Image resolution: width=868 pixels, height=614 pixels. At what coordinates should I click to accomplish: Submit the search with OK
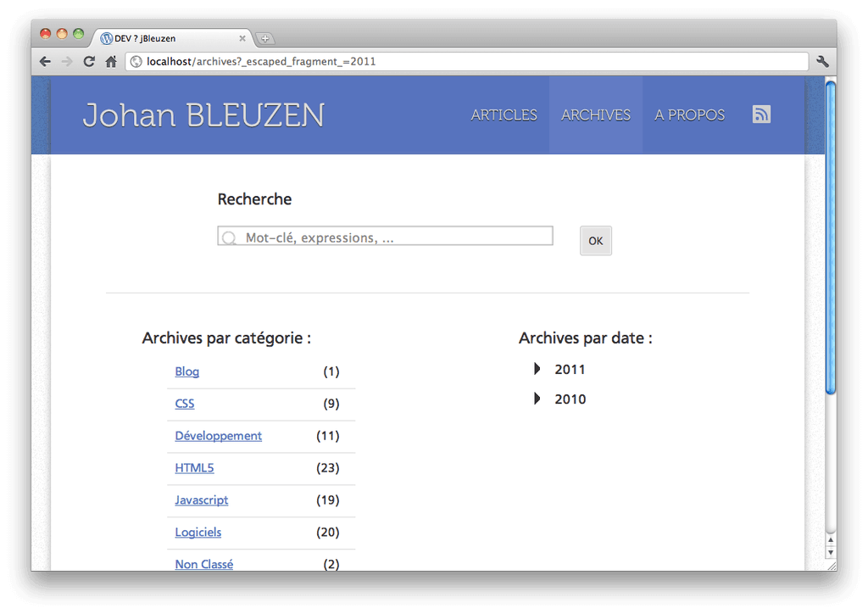coord(596,241)
